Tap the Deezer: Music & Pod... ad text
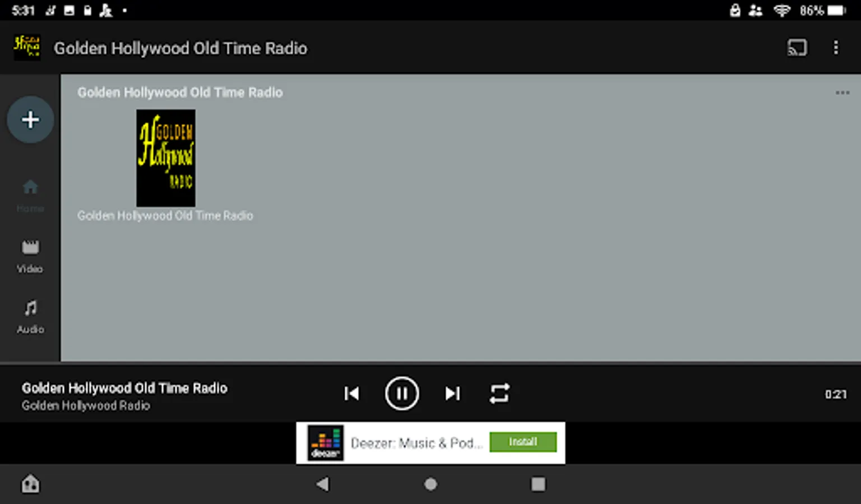The image size is (861, 504). click(416, 443)
